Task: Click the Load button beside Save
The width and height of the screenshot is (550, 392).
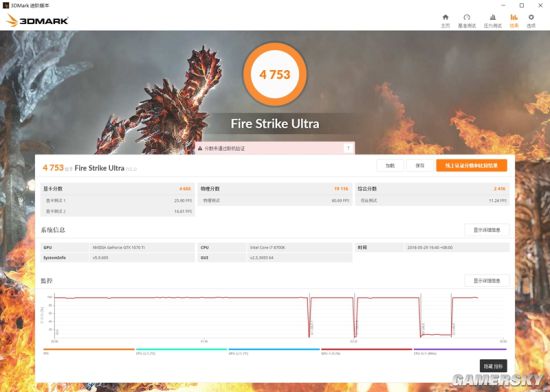Action: pos(390,165)
